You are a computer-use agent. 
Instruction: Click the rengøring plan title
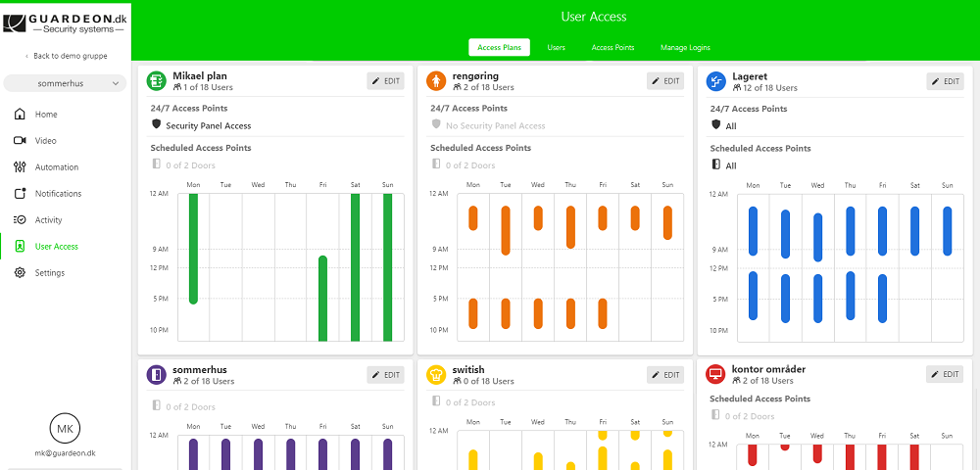coord(475,76)
